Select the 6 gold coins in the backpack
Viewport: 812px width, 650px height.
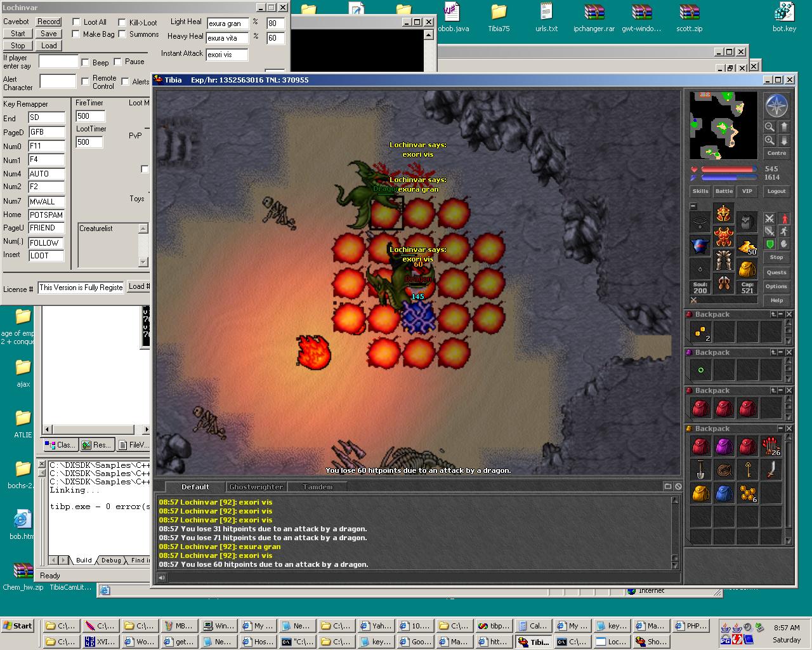[x=747, y=494]
